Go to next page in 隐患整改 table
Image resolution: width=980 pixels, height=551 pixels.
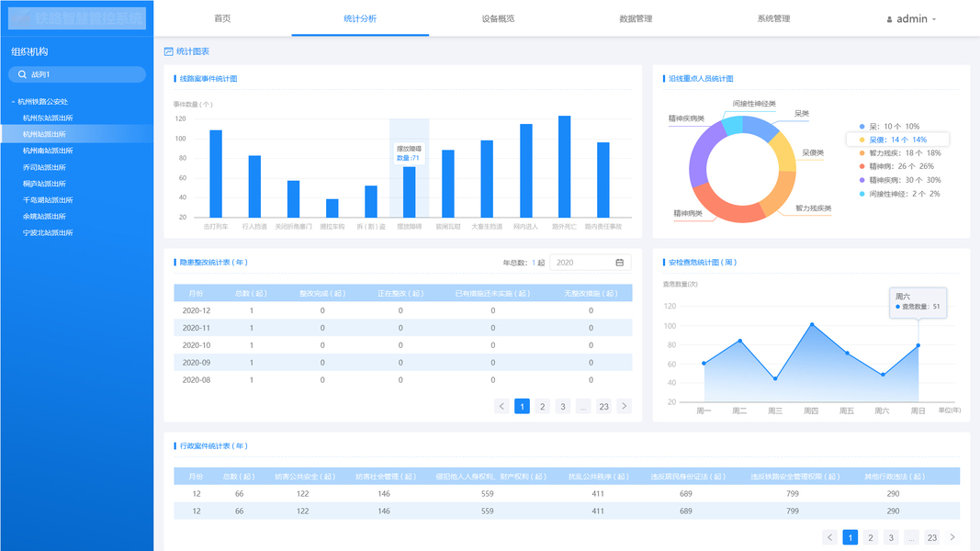[x=624, y=406]
